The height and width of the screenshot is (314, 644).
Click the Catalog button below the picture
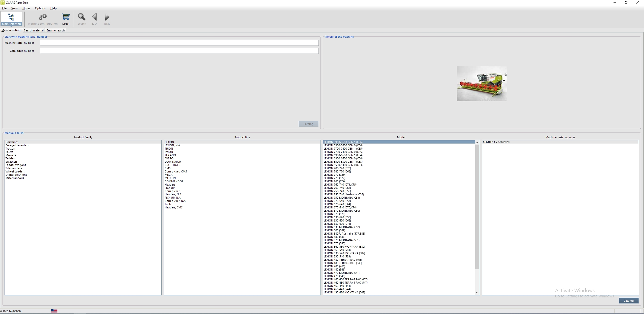tap(308, 124)
